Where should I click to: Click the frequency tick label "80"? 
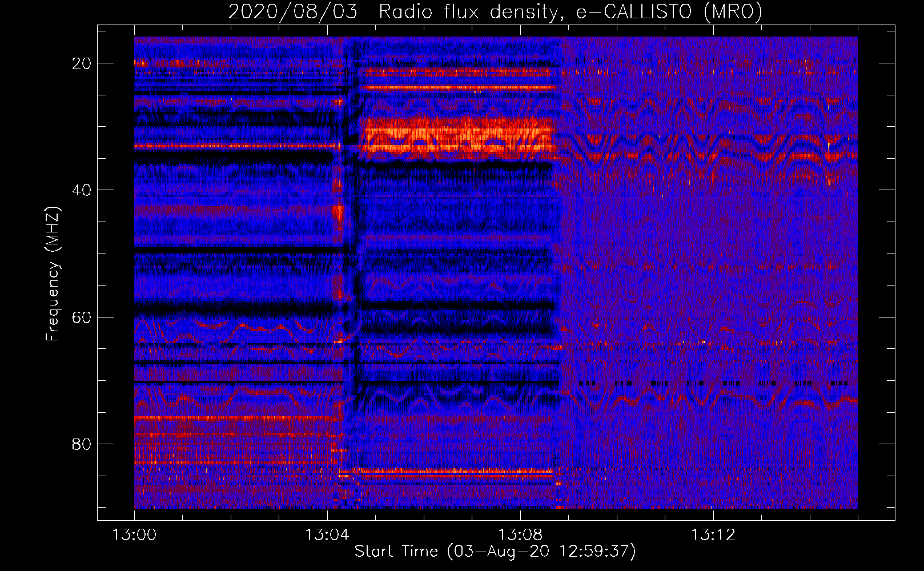point(82,444)
